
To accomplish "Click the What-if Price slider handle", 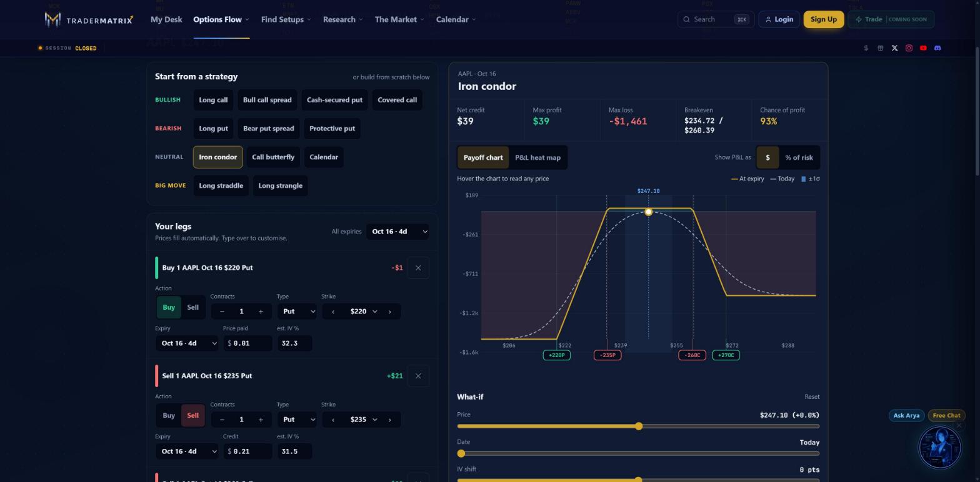I will [x=639, y=426].
